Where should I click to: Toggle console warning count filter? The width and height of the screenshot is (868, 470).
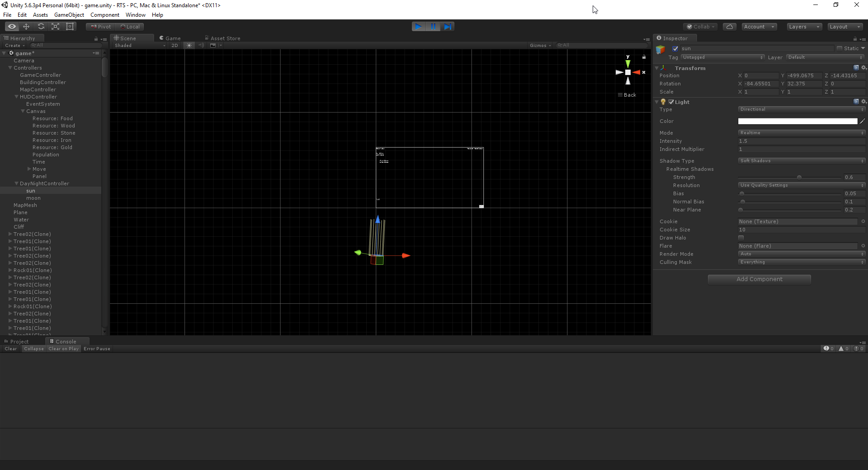pos(844,348)
